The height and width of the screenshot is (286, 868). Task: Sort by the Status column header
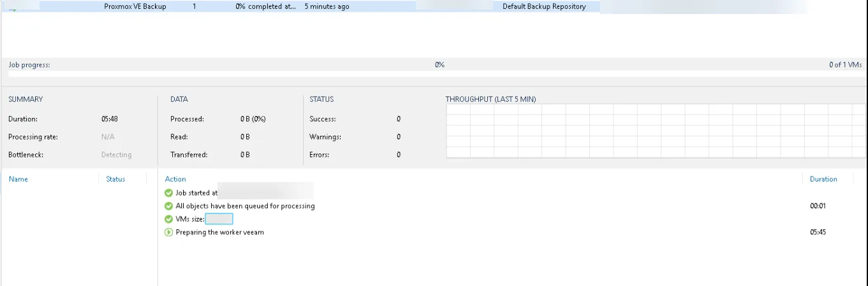coord(115,179)
